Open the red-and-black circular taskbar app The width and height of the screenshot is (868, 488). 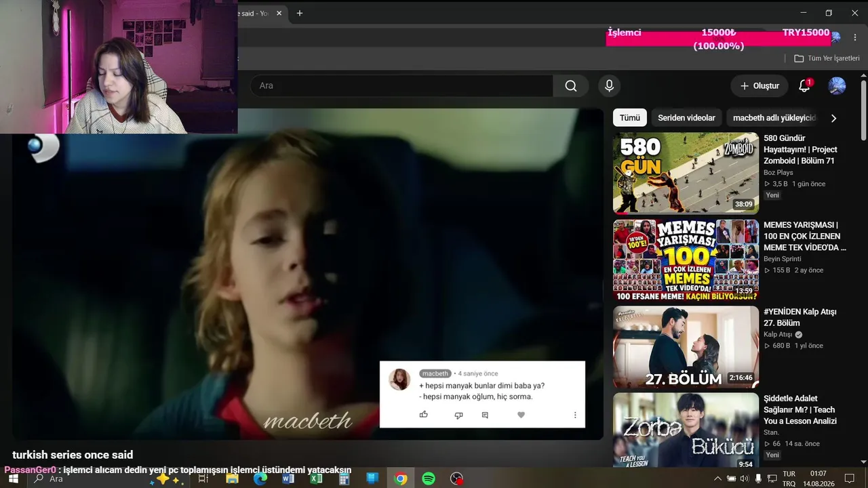click(x=456, y=479)
